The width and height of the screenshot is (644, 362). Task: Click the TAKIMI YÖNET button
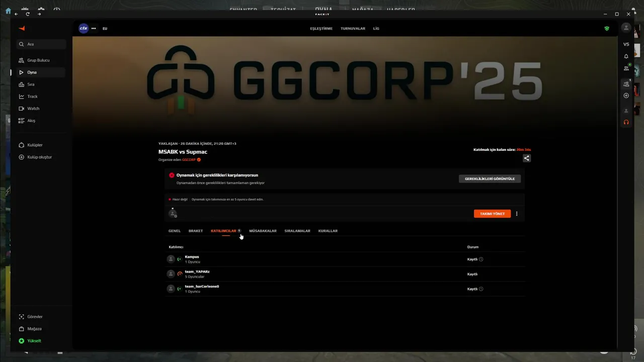point(492,214)
